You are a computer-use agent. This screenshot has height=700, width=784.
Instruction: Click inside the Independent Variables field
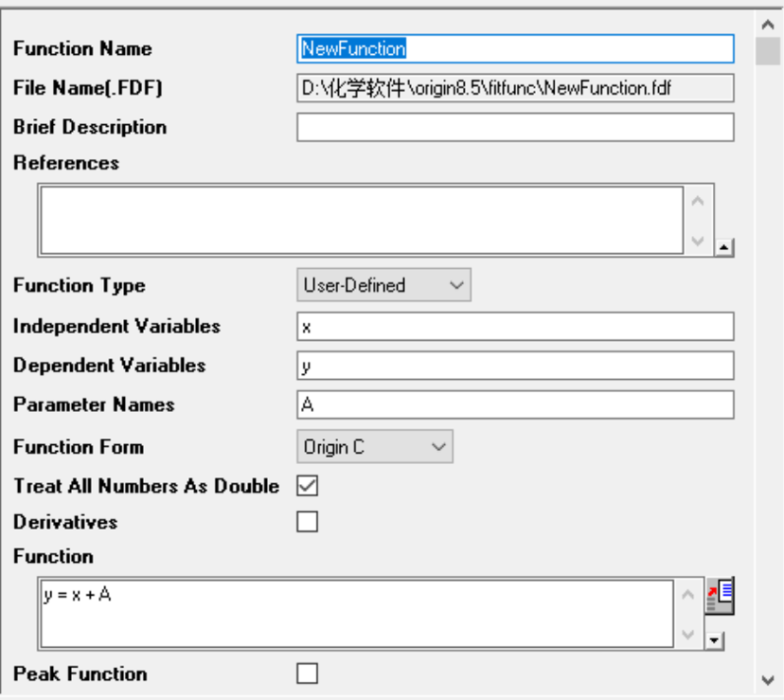pyautogui.click(x=515, y=326)
